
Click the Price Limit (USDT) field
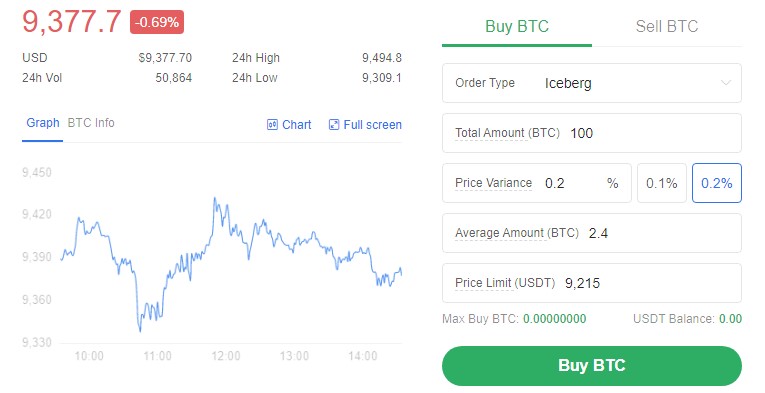592,283
